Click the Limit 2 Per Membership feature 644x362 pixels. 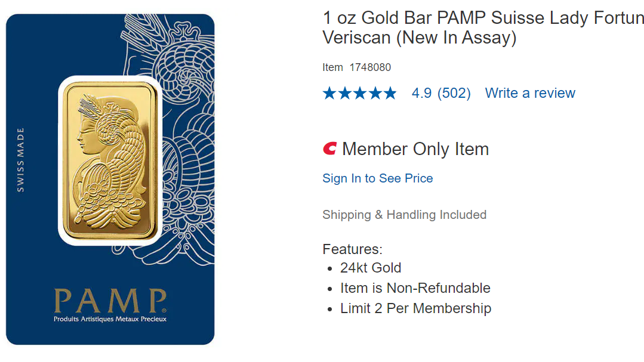point(415,308)
